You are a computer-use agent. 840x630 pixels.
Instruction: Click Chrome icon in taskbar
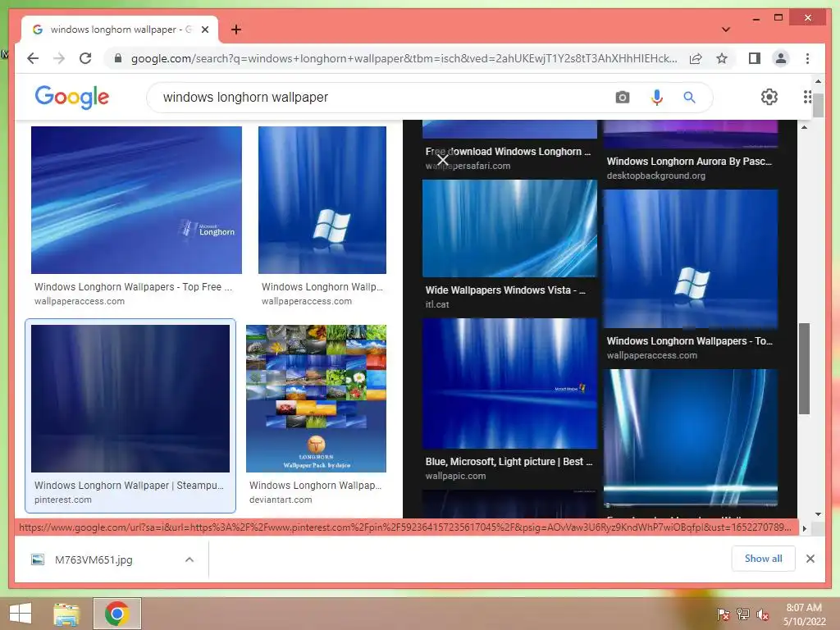point(116,614)
